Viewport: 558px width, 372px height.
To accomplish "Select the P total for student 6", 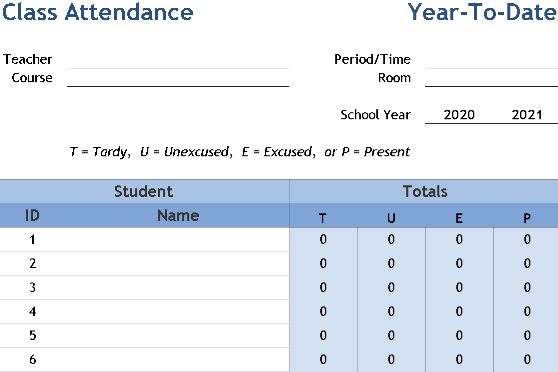I will point(527,360).
